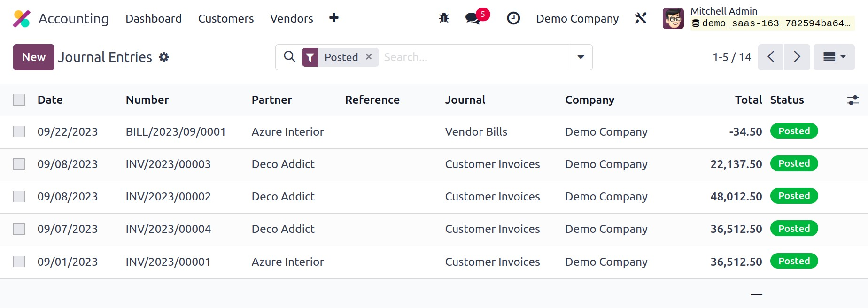868x308 pixels.
Task: Open the debug bug icon menu
Action: [443, 18]
